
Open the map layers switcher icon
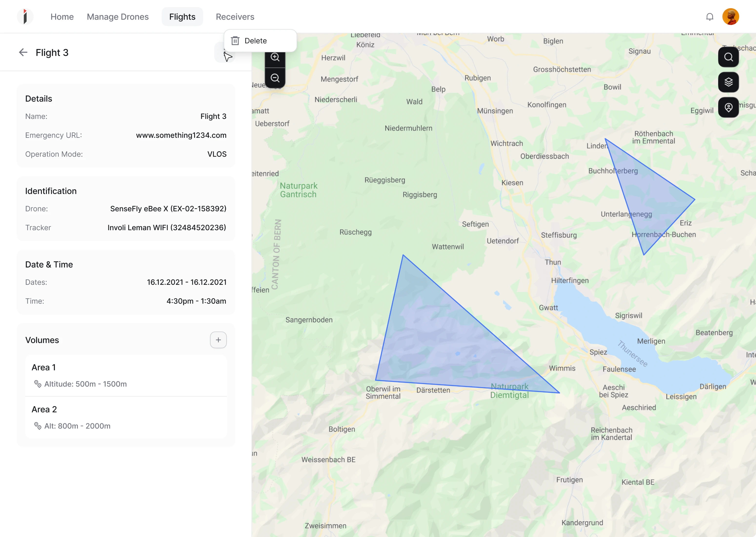point(728,82)
